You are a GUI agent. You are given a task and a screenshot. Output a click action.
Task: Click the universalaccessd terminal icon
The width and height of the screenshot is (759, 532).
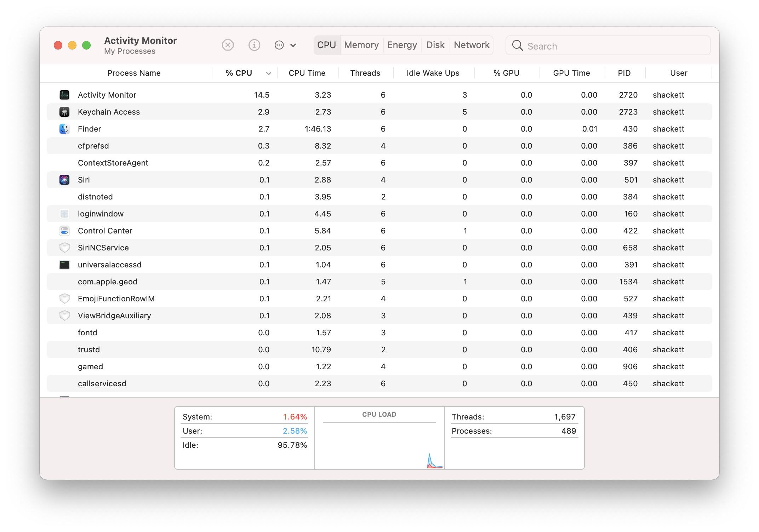point(64,265)
